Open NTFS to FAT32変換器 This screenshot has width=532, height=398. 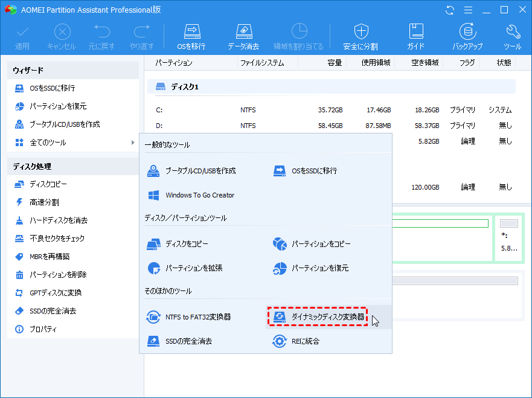click(188, 317)
